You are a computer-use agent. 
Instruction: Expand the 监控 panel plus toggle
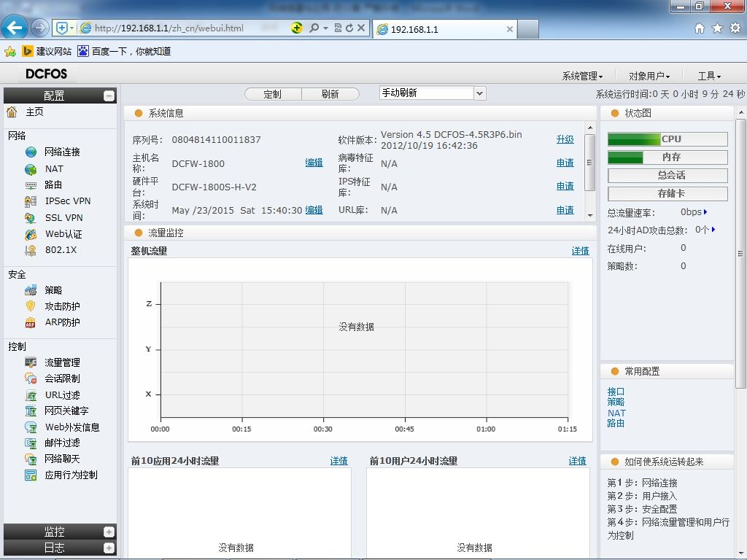(109, 532)
